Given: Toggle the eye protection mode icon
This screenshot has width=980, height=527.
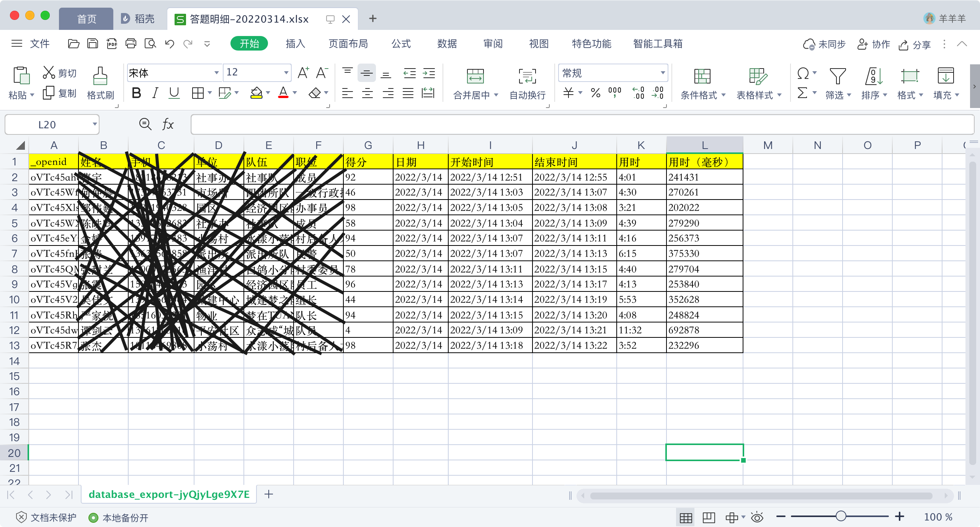Looking at the screenshot, I should click(x=757, y=517).
